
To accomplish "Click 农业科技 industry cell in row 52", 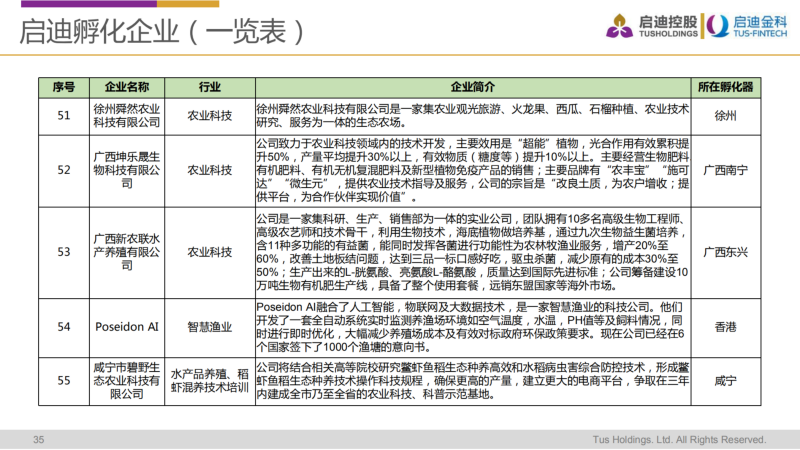I will 210,170.
